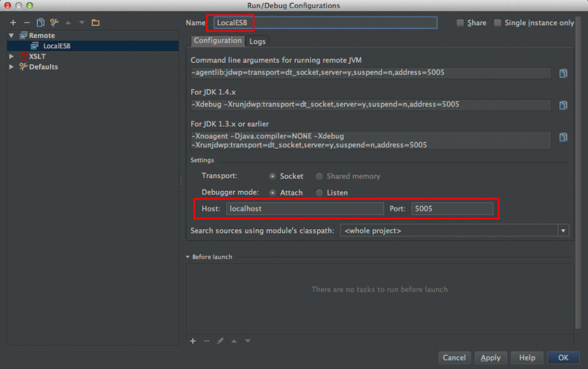Open the module classpath dropdown

tap(563, 230)
